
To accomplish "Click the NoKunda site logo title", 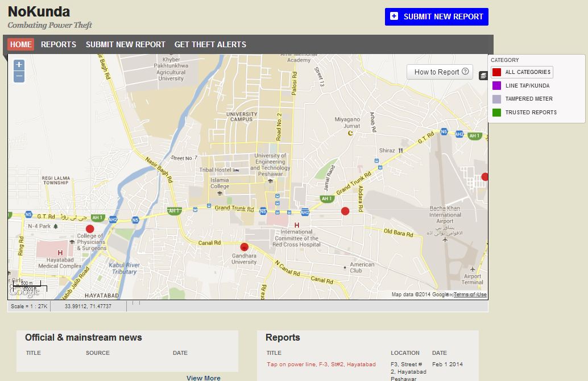I will coord(39,11).
